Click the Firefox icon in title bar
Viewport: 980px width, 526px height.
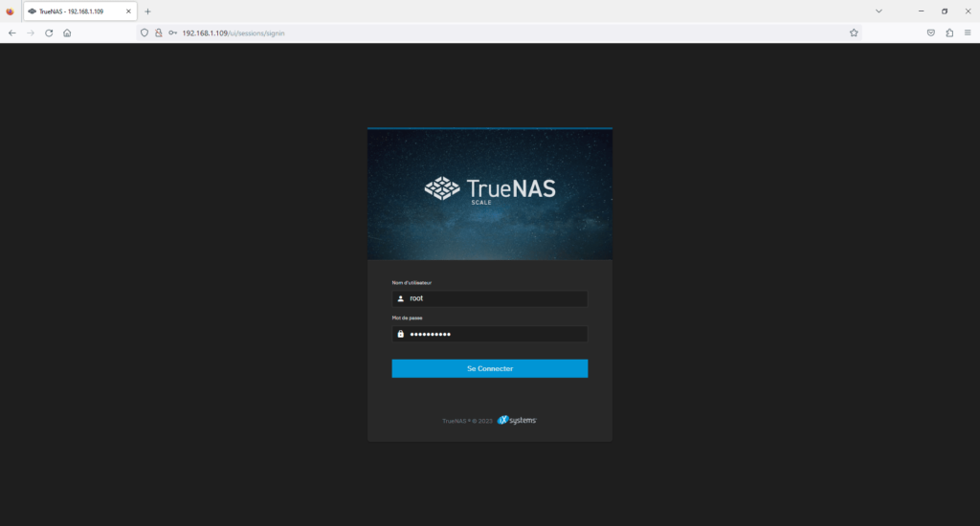point(10,11)
